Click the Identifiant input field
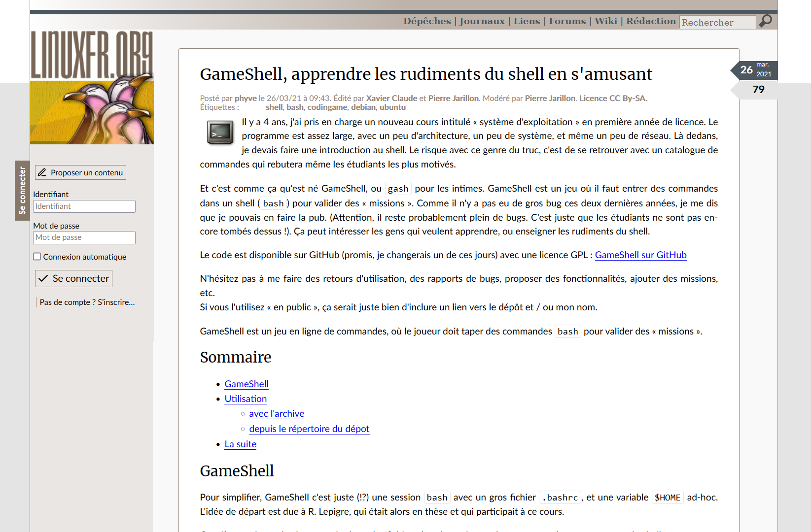This screenshot has height=532, width=811. 84,206
